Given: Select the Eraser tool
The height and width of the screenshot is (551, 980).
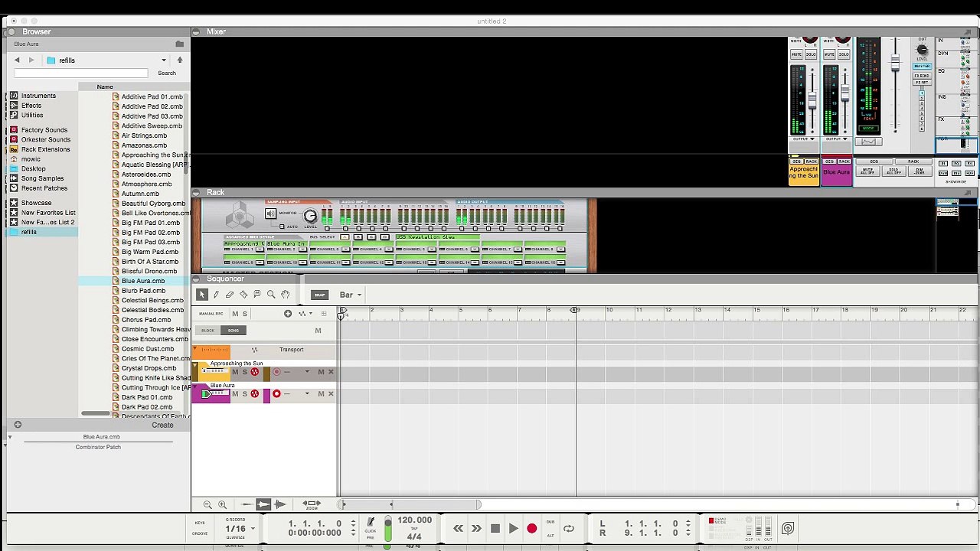Looking at the screenshot, I should pyautogui.click(x=230, y=295).
